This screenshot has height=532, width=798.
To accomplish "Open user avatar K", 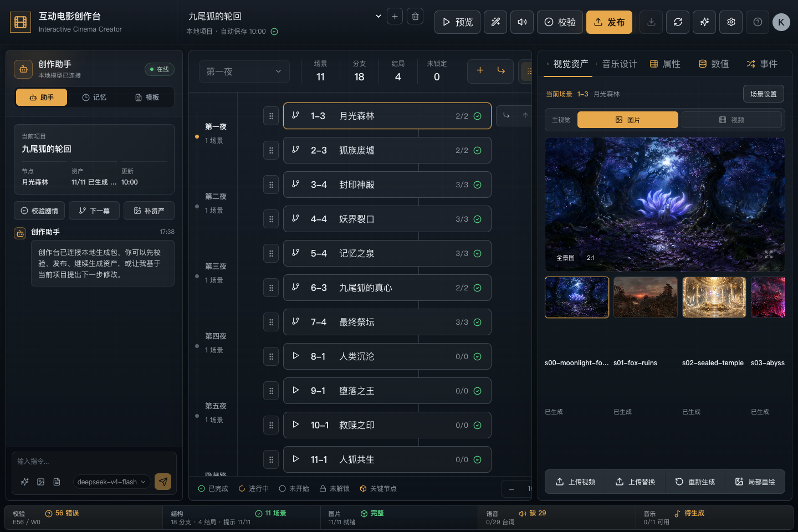I will pos(781,22).
